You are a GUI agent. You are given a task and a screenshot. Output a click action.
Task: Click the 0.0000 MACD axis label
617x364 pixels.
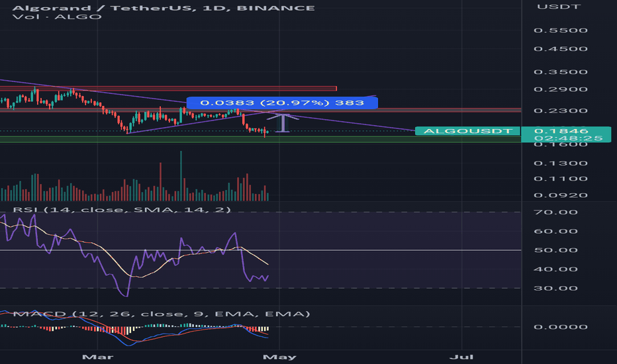point(561,327)
